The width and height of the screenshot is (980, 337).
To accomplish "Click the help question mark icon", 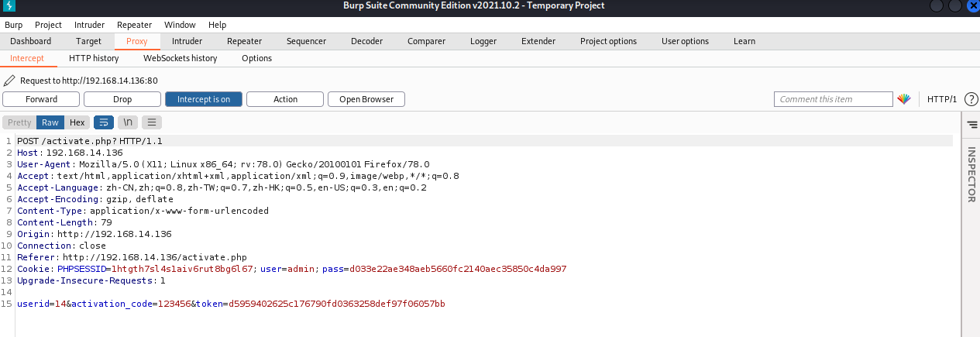I will click(971, 99).
